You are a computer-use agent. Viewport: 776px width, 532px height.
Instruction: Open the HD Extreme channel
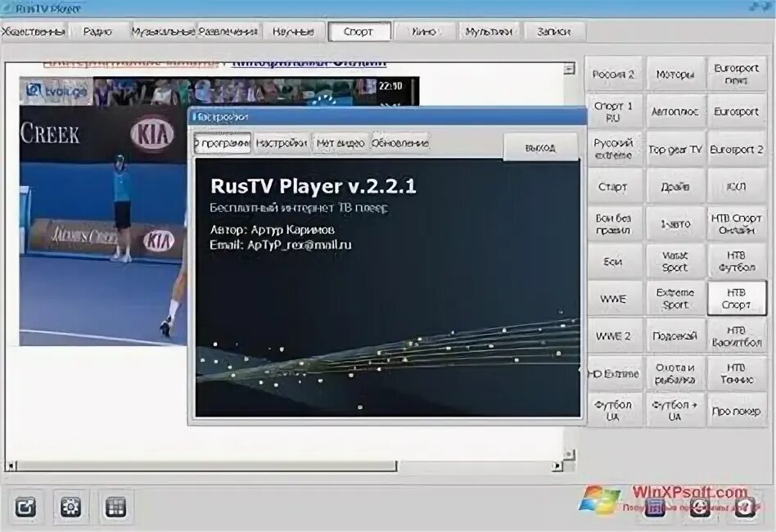pos(614,374)
